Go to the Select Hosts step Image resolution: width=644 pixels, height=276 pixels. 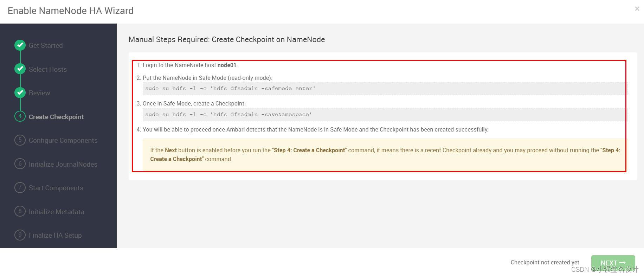tap(48, 69)
